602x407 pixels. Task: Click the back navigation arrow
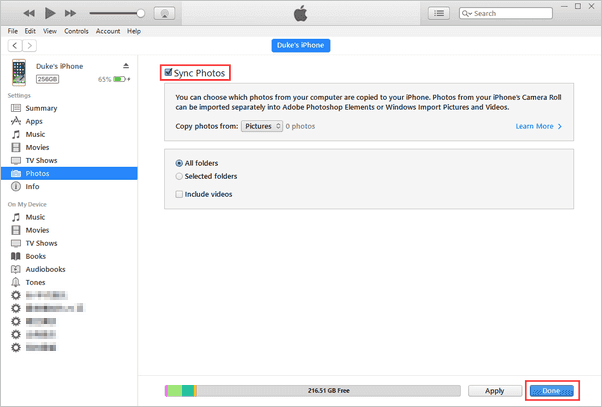coord(14,46)
